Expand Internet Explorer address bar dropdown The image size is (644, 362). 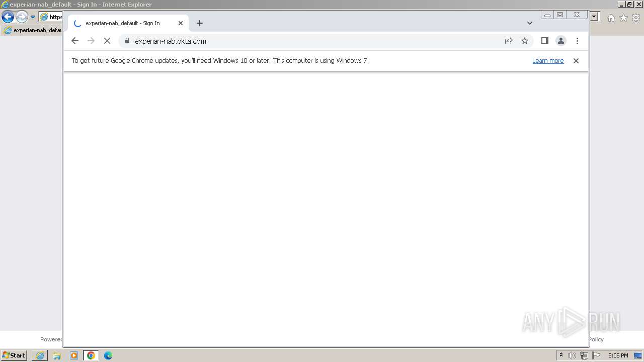tap(594, 17)
